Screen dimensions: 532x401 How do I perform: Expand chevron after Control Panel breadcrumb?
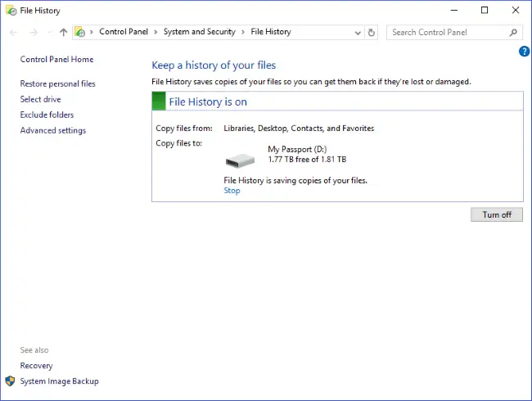coord(157,32)
